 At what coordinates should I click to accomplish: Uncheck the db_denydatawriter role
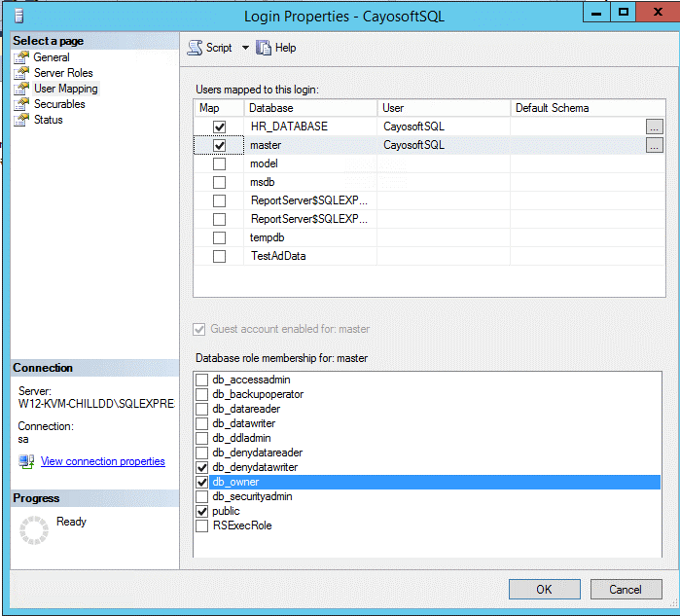tap(201, 467)
